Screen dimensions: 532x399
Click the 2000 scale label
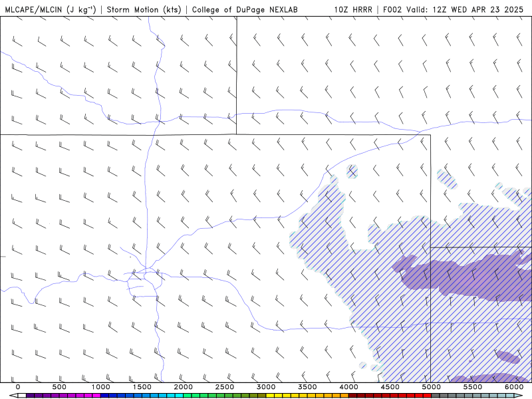click(184, 387)
